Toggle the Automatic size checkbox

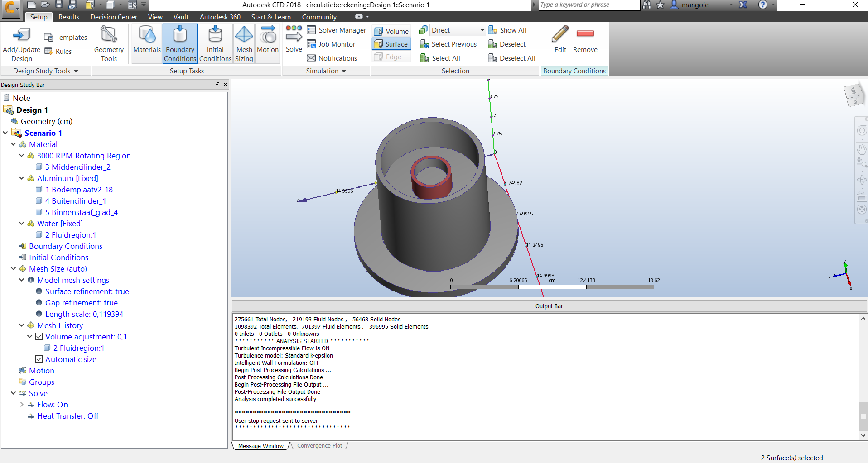tap(39, 359)
